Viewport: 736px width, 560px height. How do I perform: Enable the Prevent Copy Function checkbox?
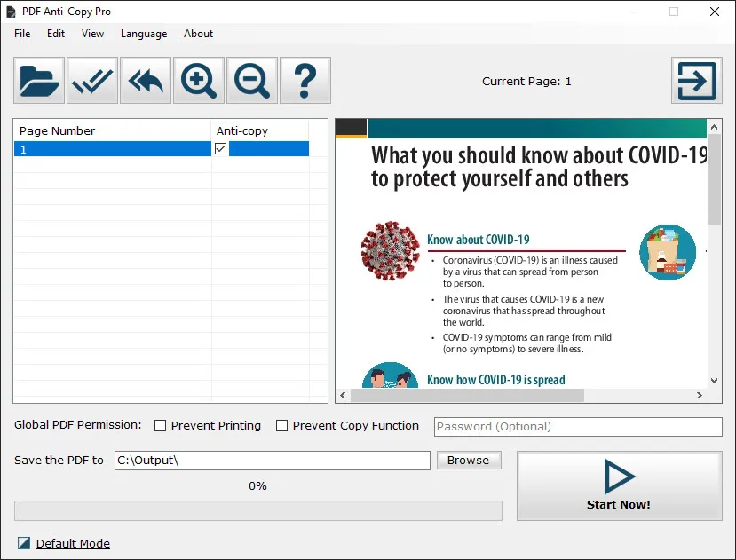(281, 426)
